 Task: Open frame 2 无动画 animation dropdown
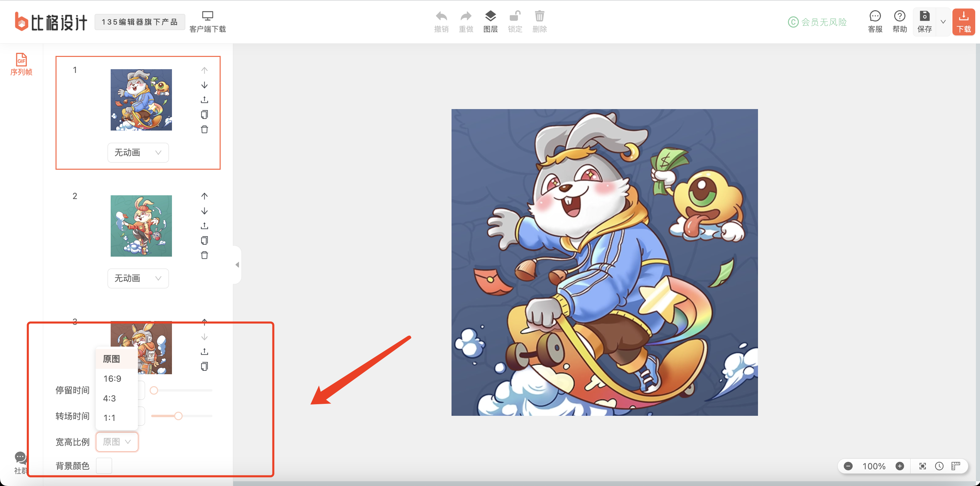pyautogui.click(x=138, y=278)
